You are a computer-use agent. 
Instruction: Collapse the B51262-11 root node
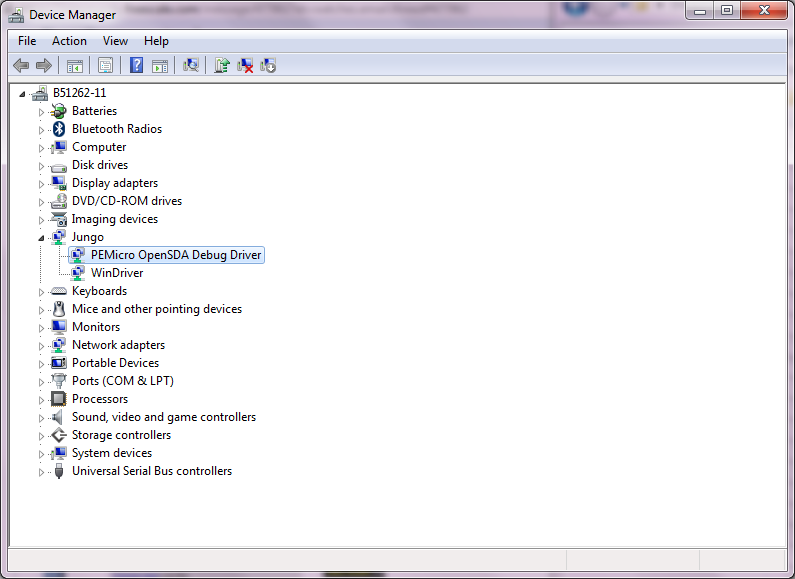point(22,94)
